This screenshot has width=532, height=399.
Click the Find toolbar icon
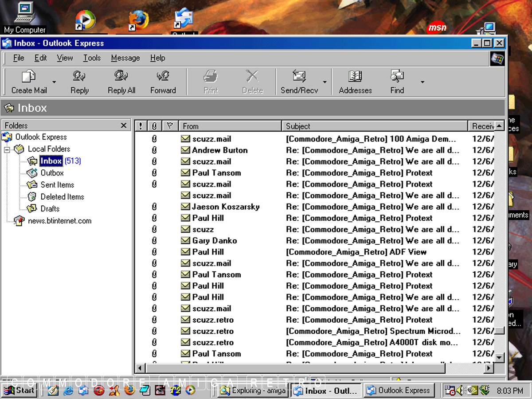pyautogui.click(x=397, y=77)
